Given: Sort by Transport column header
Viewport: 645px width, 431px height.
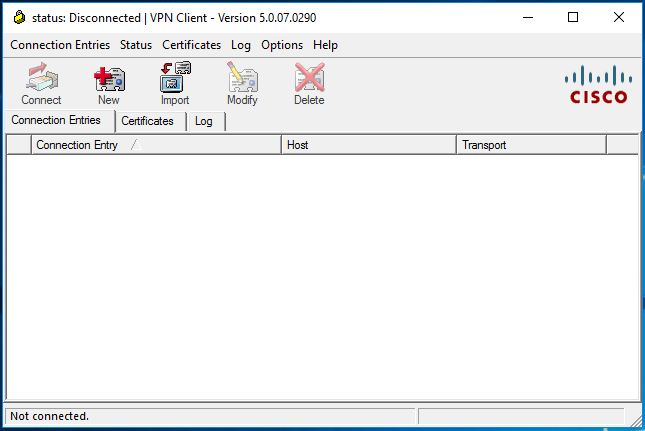Looking at the screenshot, I should 531,145.
